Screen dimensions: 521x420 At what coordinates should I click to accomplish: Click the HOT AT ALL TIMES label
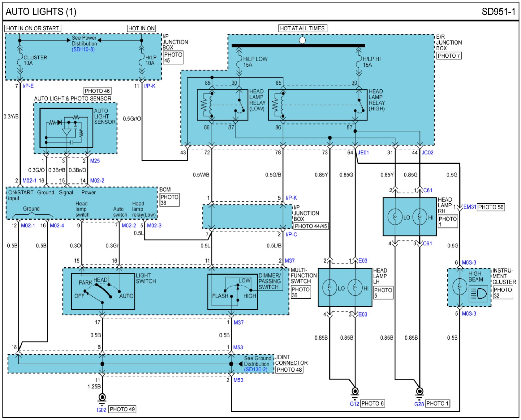point(302,28)
